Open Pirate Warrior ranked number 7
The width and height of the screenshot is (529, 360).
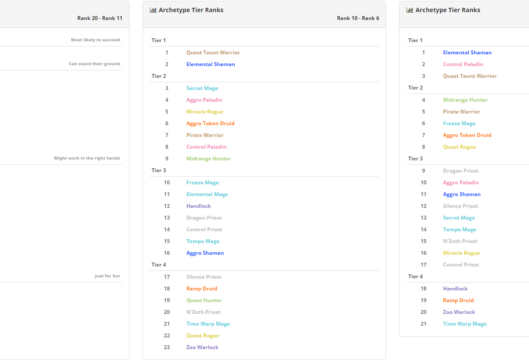205,135
